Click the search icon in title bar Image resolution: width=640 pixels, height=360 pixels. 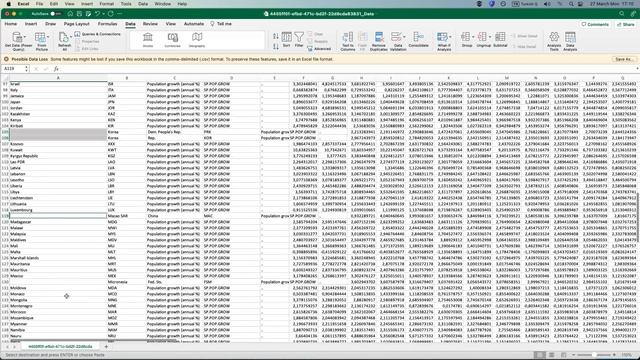pyautogui.click(x=621, y=14)
